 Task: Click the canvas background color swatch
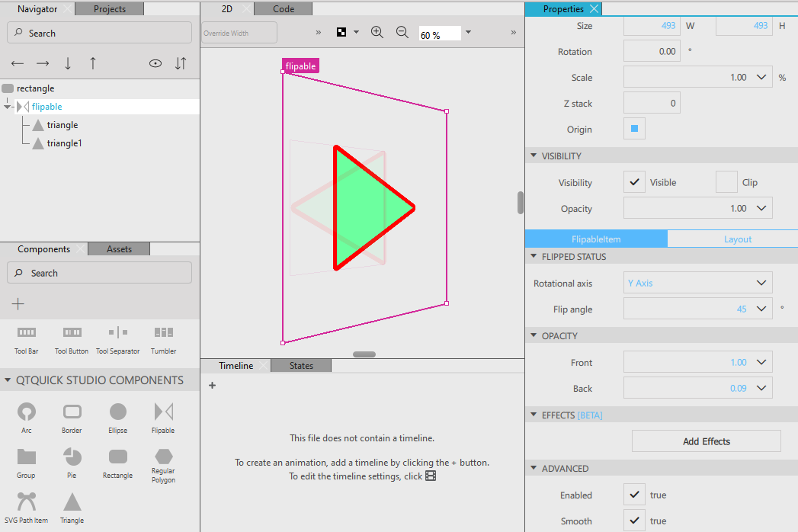click(x=341, y=33)
